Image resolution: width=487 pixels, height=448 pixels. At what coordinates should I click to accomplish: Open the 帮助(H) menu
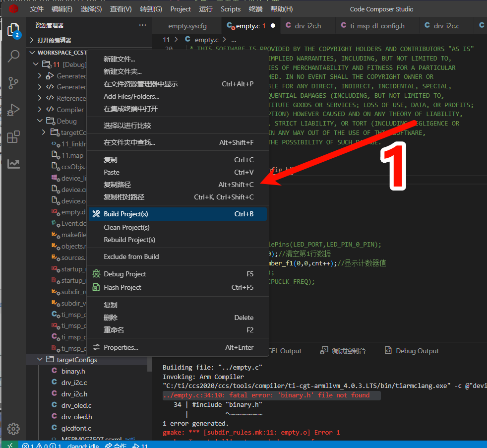pyautogui.click(x=281, y=9)
